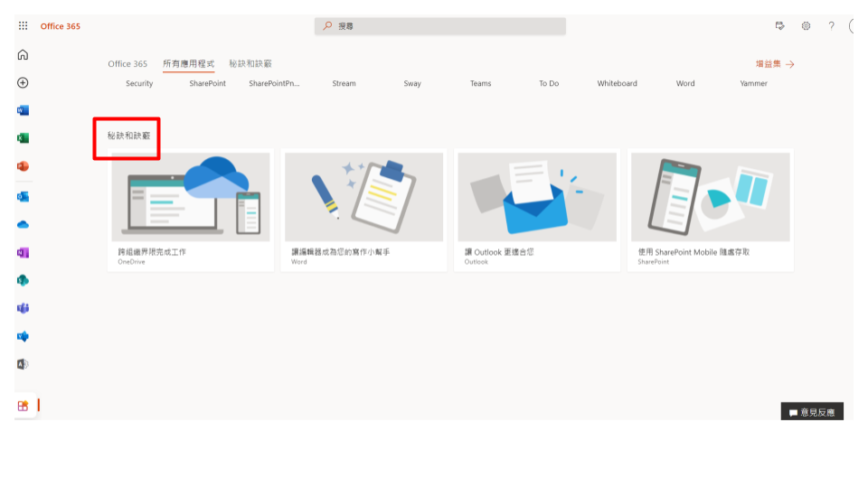This screenshot has height=488, width=868.
Task: Click the magnifier icon in search box
Action: pos(327,25)
